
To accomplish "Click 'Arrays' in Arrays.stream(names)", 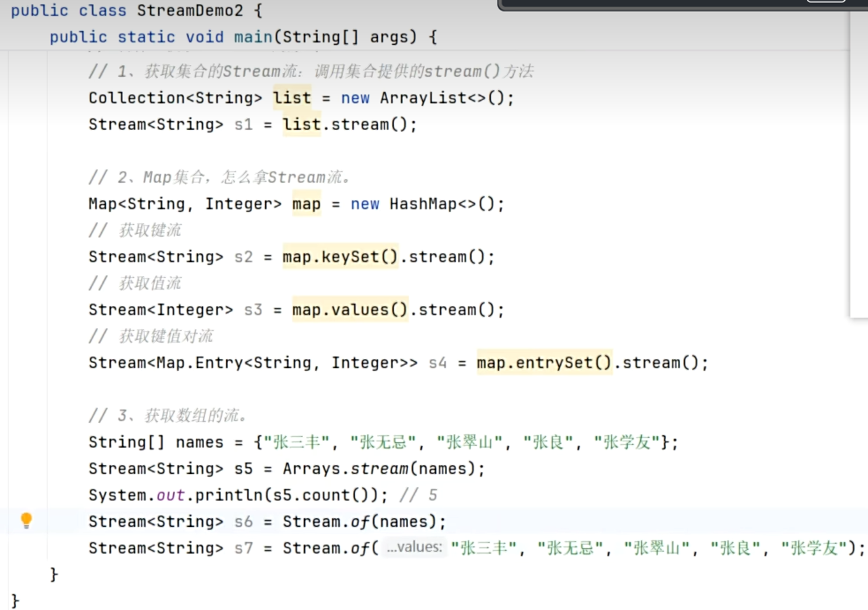I will [312, 469].
